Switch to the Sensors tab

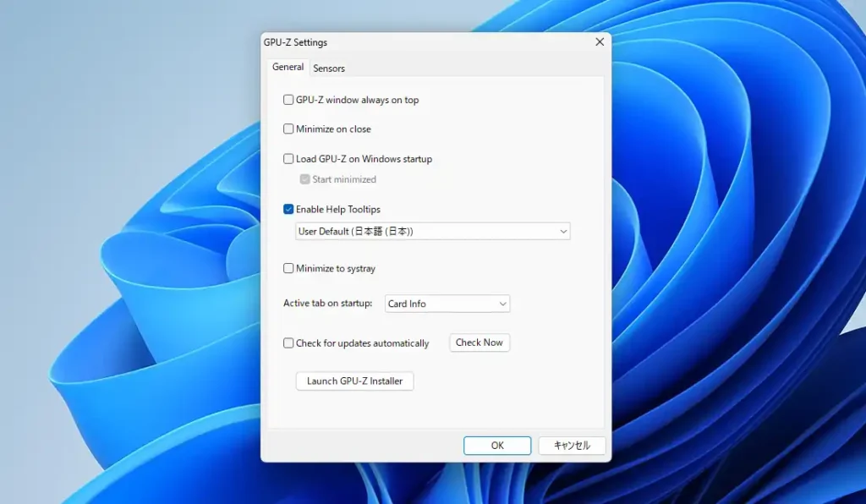coord(329,68)
